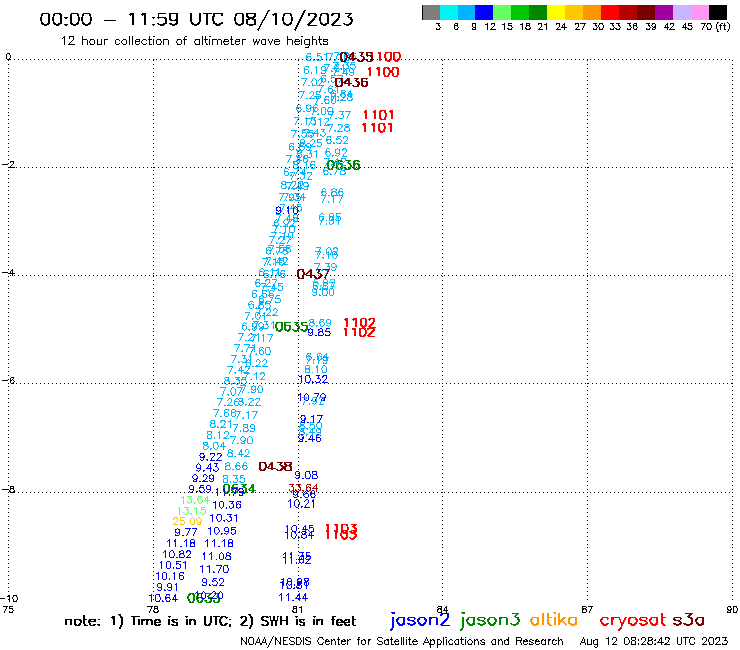Click the blue value "11.44"
Image resolution: width=740 pixels, height=650 pixels.
point(293,597)
